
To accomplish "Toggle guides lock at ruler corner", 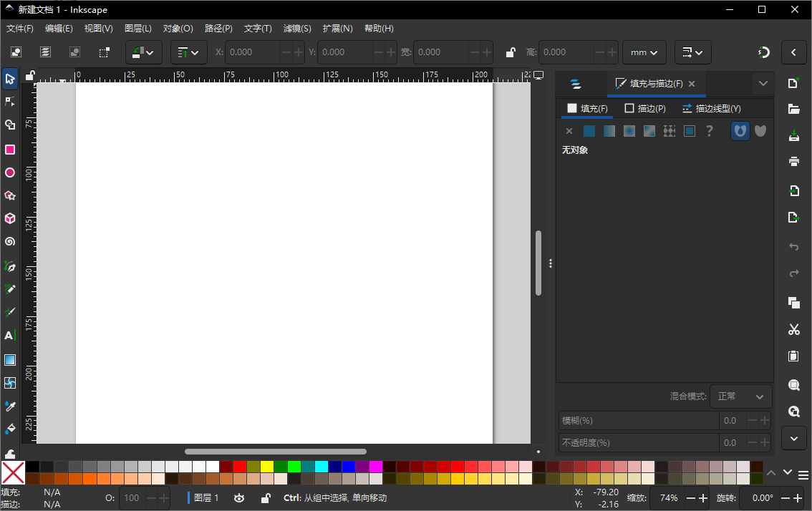I will [x=30, y=76].
